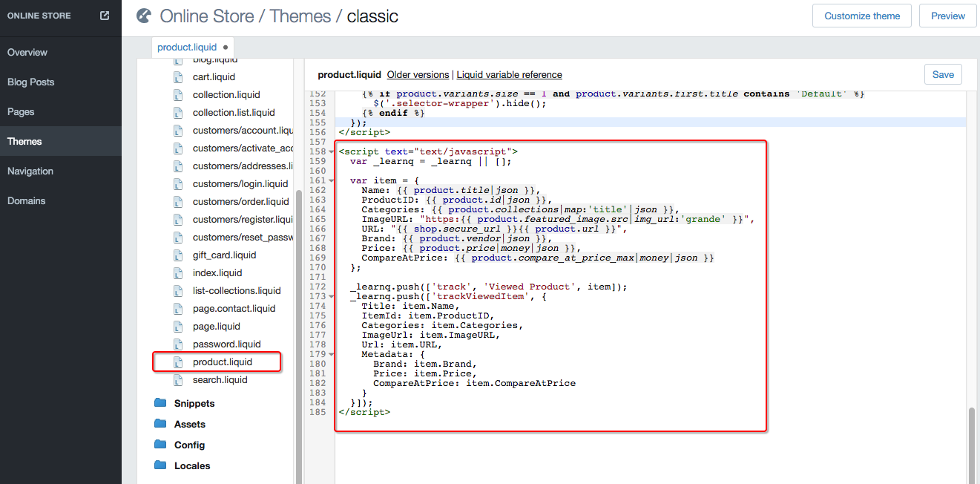Open the Older versions link
The height and width of the screenshot is (484, 980).
pos(418,75)
